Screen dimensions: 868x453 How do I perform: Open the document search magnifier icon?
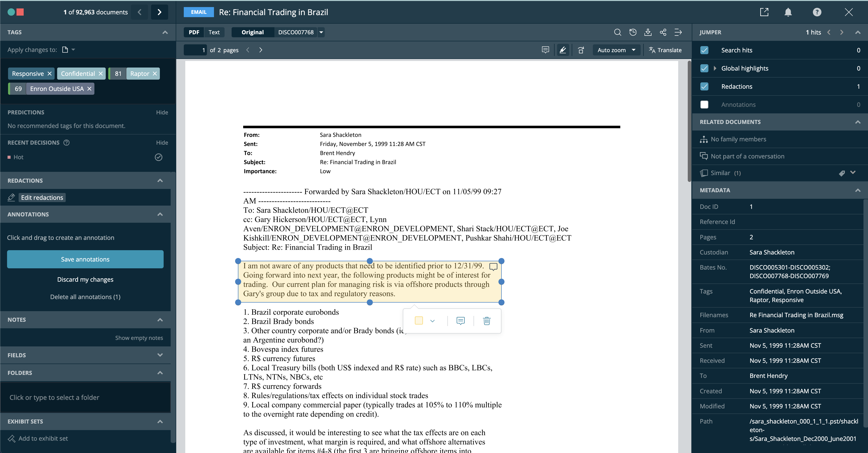pyautogui.click(x=617, y=33)
